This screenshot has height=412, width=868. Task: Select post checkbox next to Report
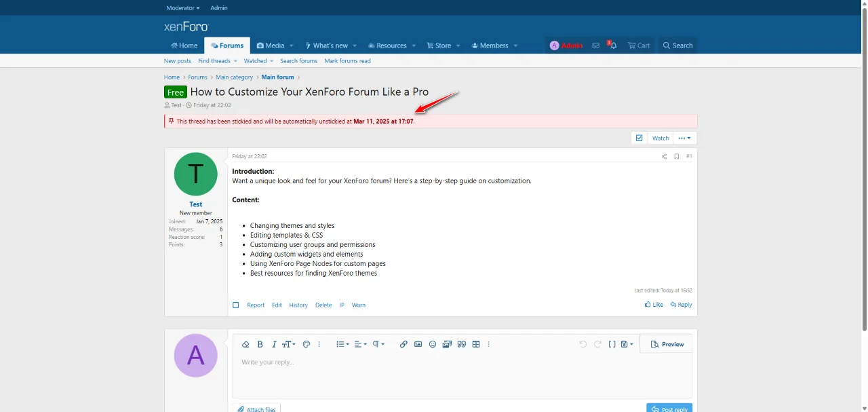236,305
